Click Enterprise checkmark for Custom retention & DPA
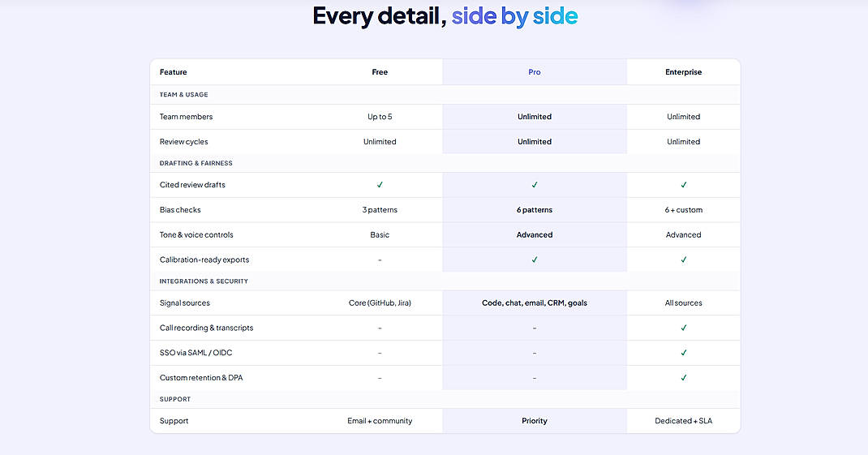This screenshot has height=455, width=868. [684, 377]
